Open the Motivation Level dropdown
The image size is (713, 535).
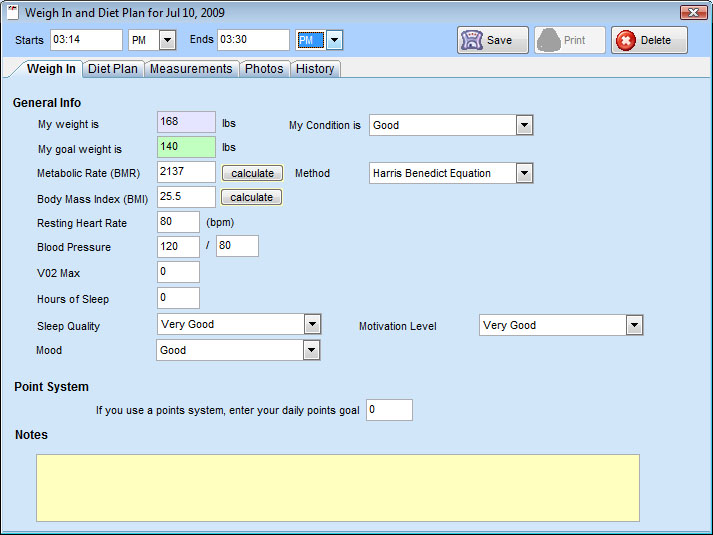coord(634,325)
